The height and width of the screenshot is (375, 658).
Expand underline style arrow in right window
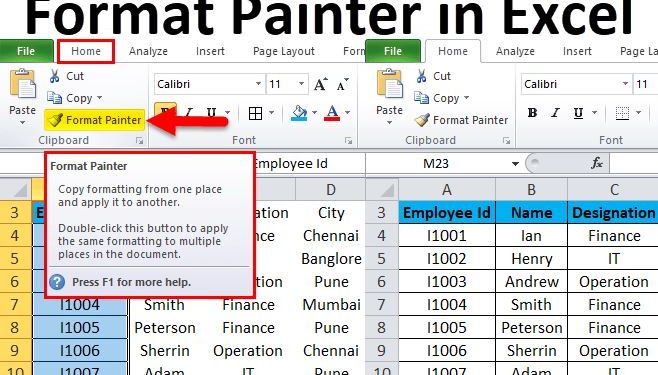(x=594, y=112)
